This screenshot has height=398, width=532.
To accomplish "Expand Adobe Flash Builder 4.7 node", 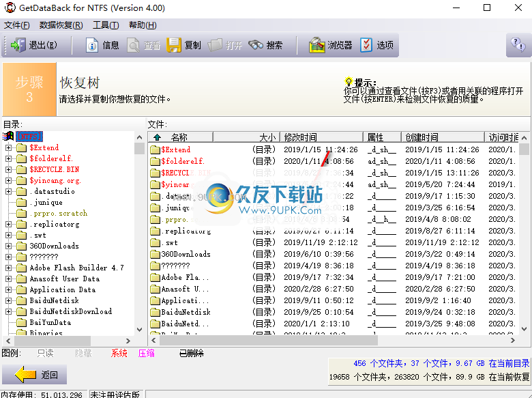I will [8, 268].
